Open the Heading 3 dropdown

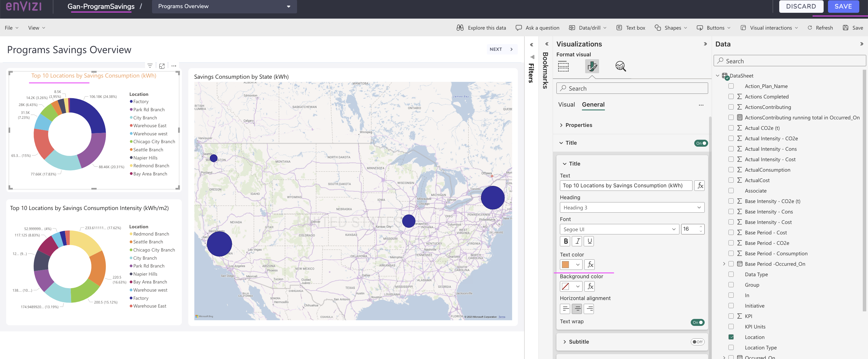point(632,207)
